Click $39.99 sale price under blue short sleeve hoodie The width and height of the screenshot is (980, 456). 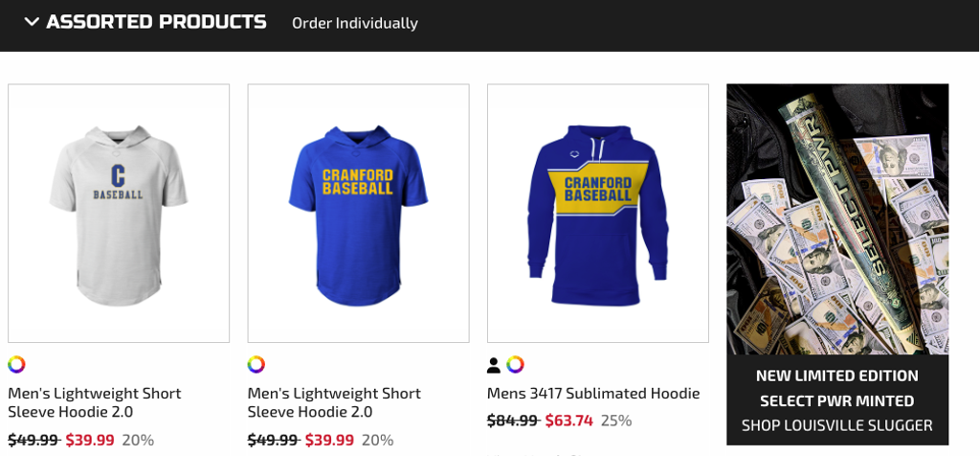point(329,440)
